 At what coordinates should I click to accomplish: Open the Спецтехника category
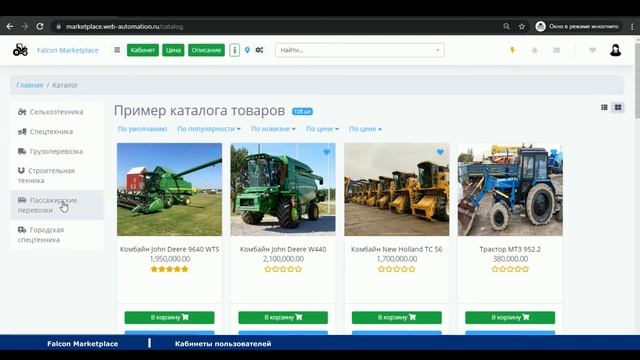point(56,131)
